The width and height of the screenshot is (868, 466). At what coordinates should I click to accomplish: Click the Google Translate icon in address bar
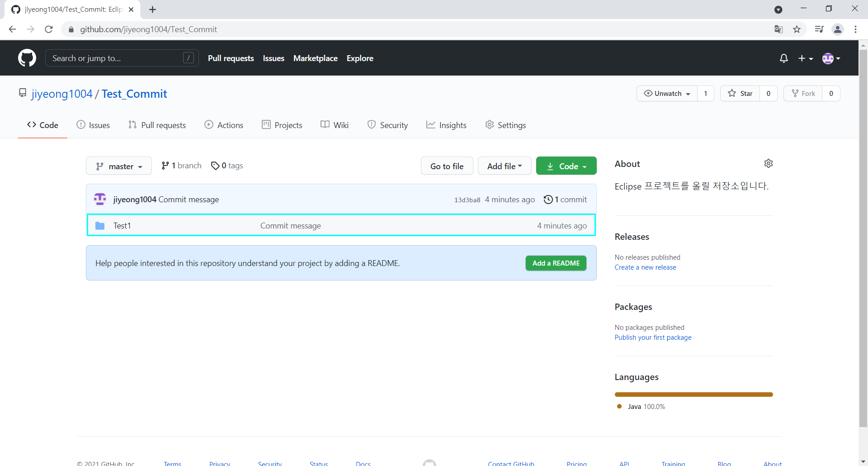pyautogui.click(x=778, y=29)
